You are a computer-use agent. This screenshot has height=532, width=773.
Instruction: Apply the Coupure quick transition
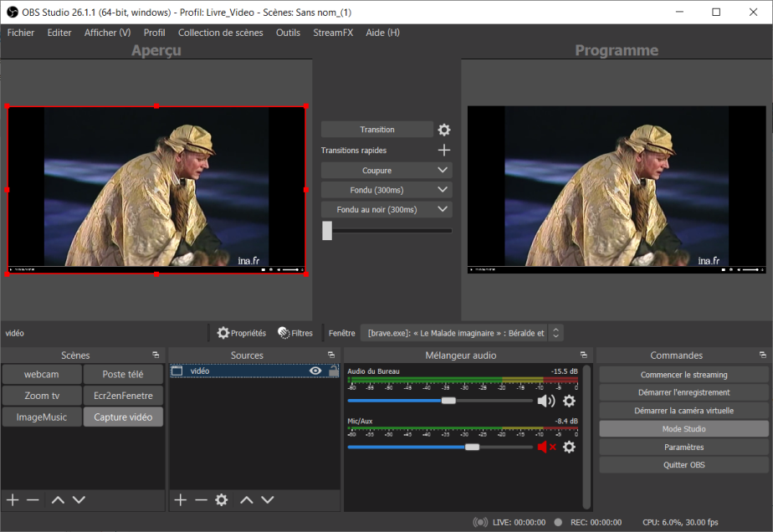[x=377, y=170]
